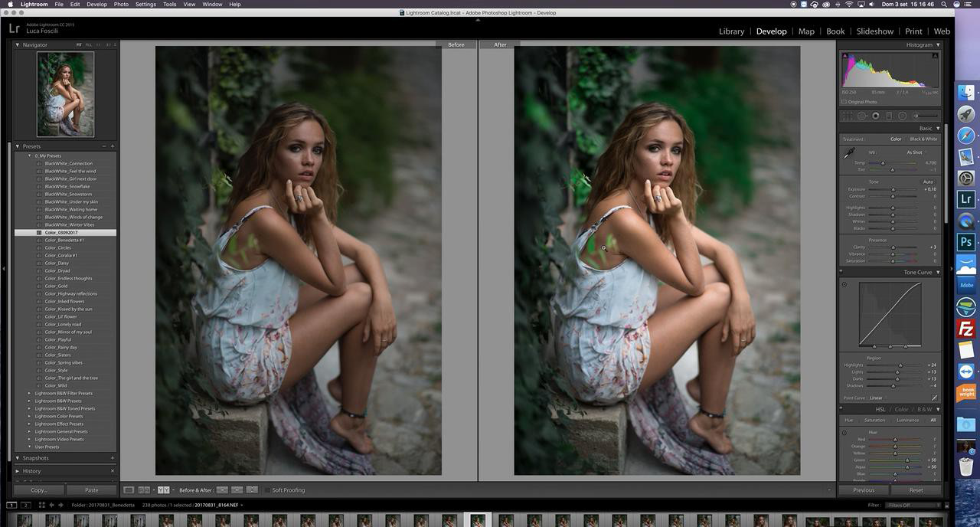Image resolution: width=980 pixels, height=527 pixels.
Task: Activate the tone curve targeted adjustment tool
Action: pos(844,284)
